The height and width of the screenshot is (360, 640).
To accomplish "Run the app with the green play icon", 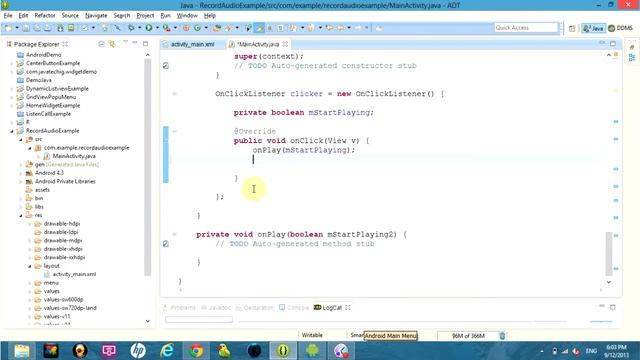I will tap(149, 28).
